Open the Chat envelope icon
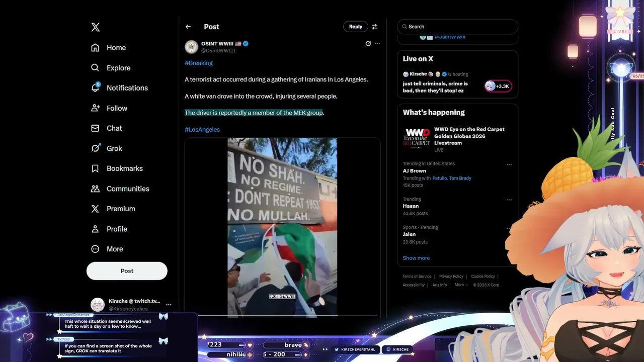This screenshot has height=362, width=644. coord(95,128)
